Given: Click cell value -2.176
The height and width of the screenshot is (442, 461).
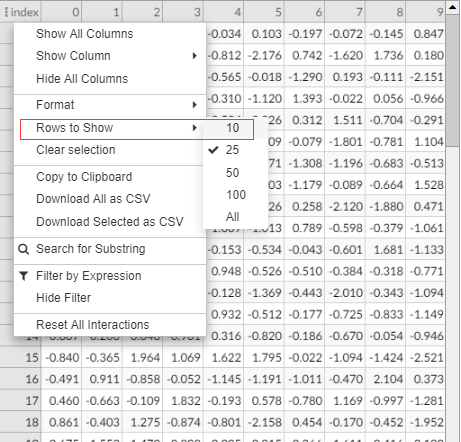Looking at the screenshot, I should 265,55.
